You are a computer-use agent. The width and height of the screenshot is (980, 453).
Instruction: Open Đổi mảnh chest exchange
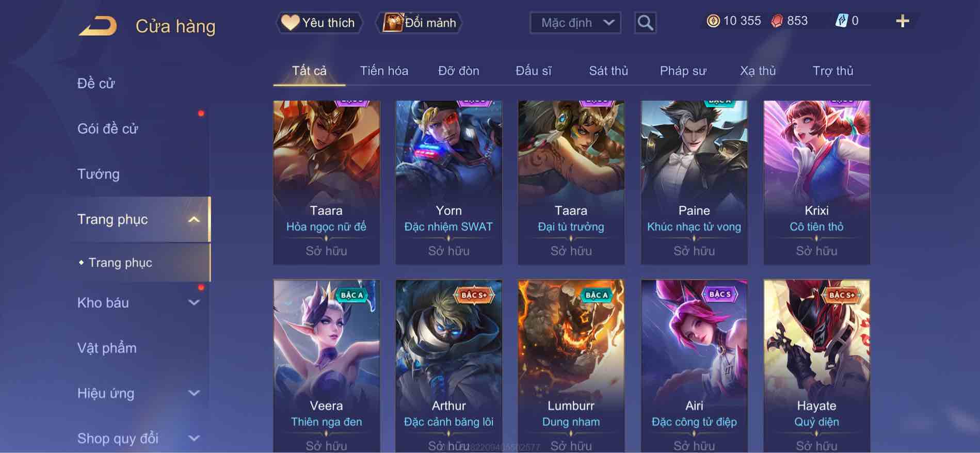(420, 23)
